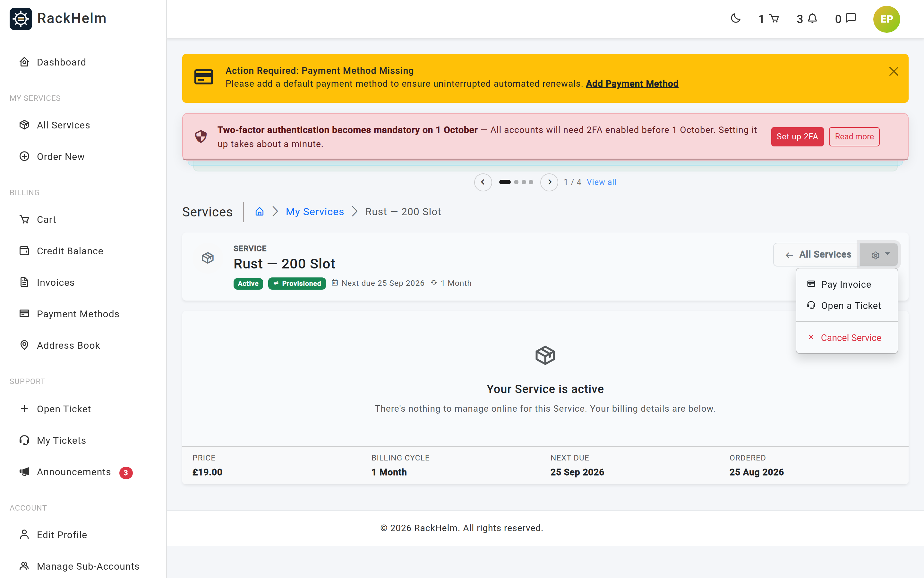The width and height of the screenshot is (924, 578).
Task: Select Pay Invoice from dropdown
Action: [x=846, y=284]
